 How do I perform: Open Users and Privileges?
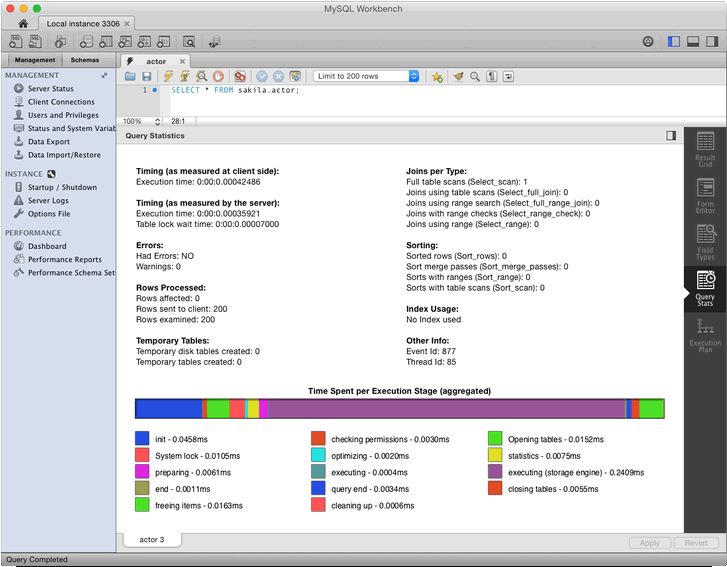(63, 115)
